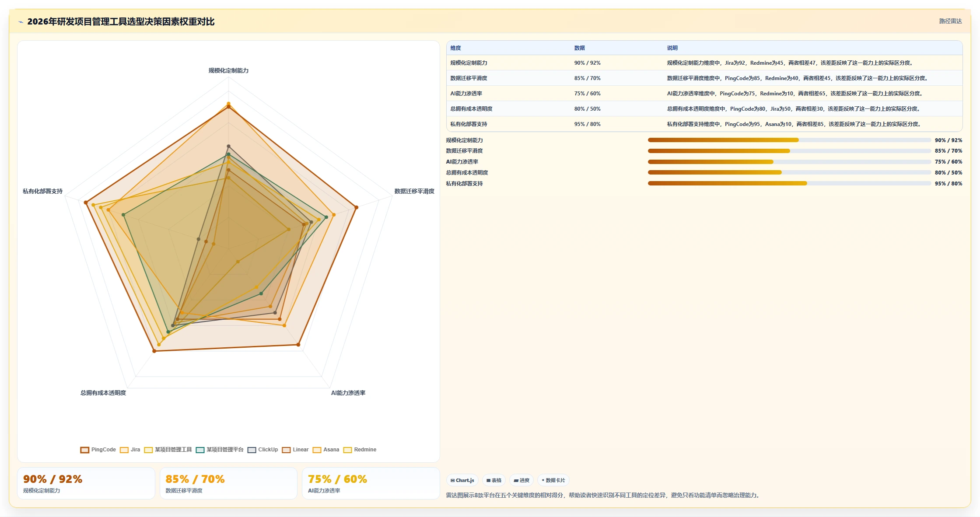Toggle Jira dataset in legend
Screen dimensions: 980x517
tap(130, 450)
